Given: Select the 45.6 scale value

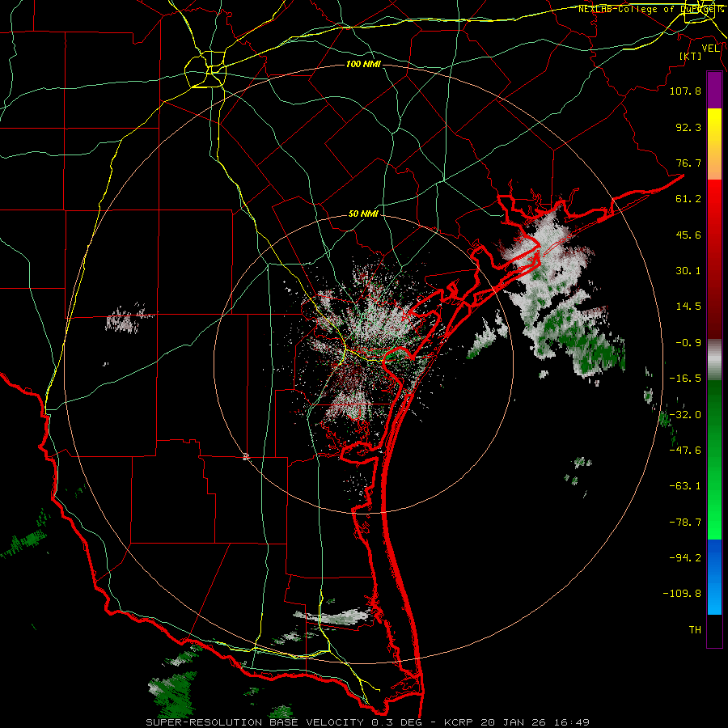Looking at the screenshot, I should (x=688, y=235).
